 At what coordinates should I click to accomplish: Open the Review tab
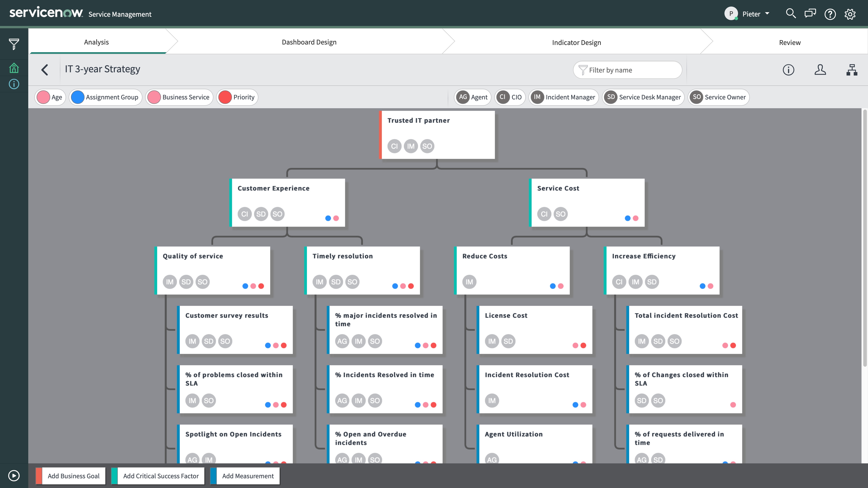coord(790,42)
